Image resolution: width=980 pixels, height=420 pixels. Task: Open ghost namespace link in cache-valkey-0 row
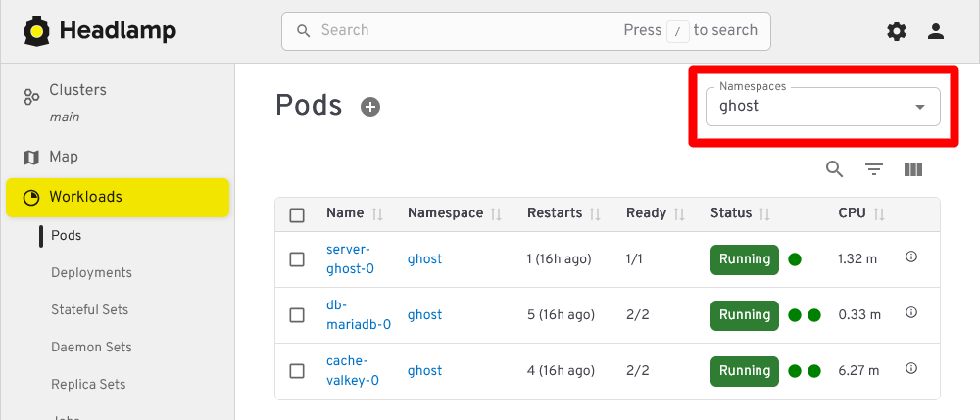[x=425, y=371]
